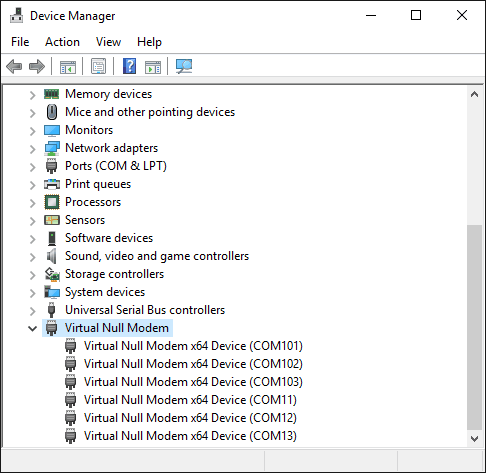
Task: Click the Monitors display icon
Action: pos(52,130)
